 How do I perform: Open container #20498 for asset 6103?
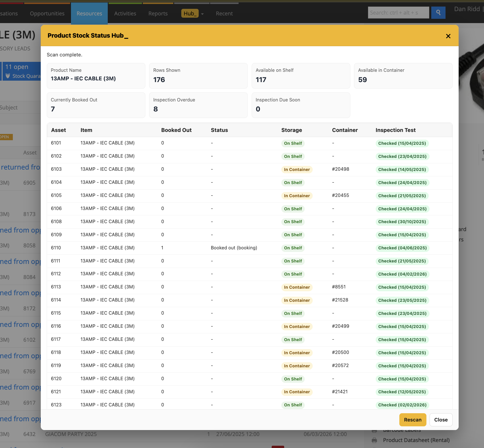tap(341, 169)
